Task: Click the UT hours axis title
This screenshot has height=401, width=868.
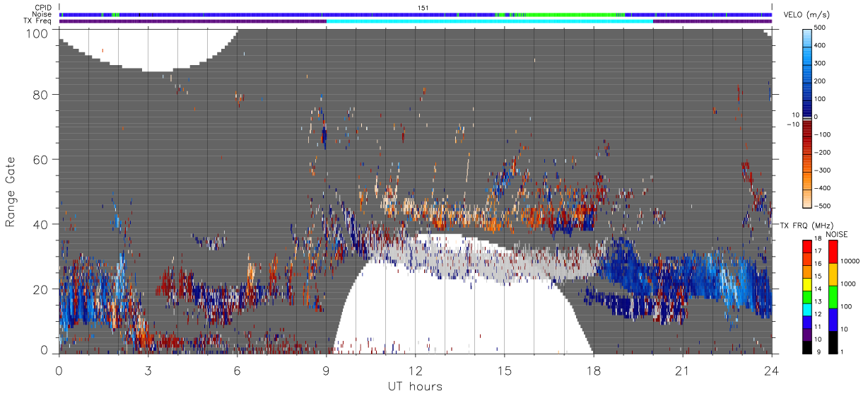Action: tap(415, 386)
